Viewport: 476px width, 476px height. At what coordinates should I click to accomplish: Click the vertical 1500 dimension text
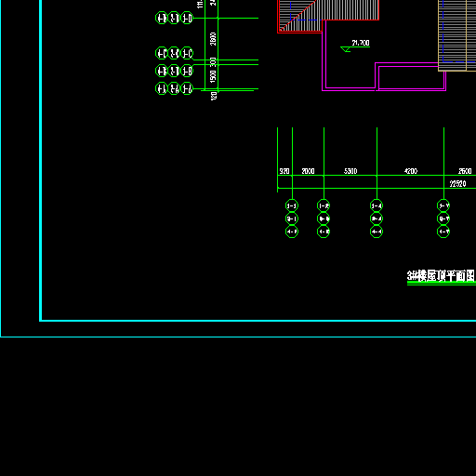click(213, 76)
